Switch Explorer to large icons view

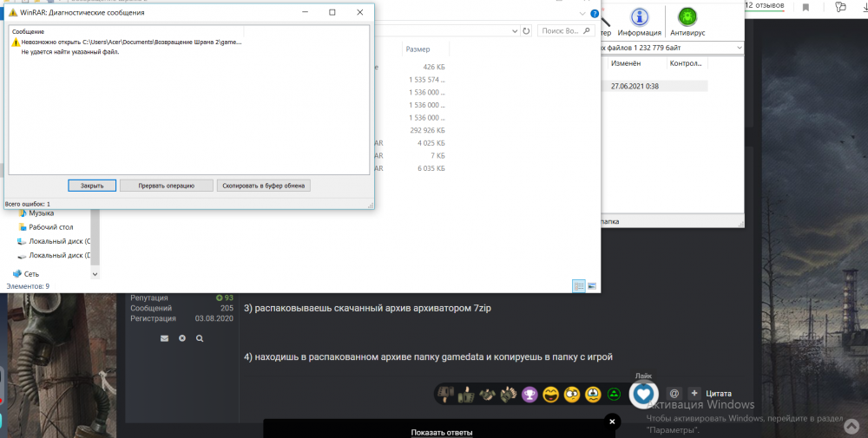(x=592, y=286)
